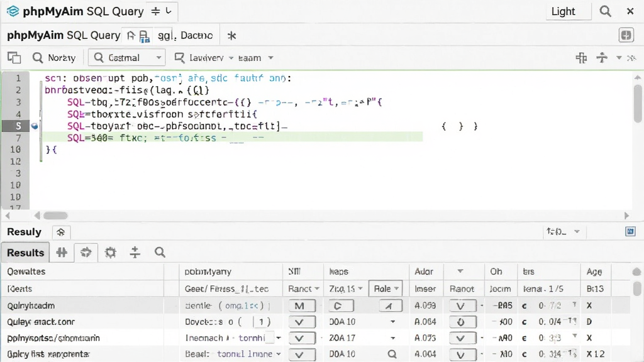Click the split-pane icon beside the title
Image resolution: width=644 pixels, height=362 pixels.
tap(155, 11)
